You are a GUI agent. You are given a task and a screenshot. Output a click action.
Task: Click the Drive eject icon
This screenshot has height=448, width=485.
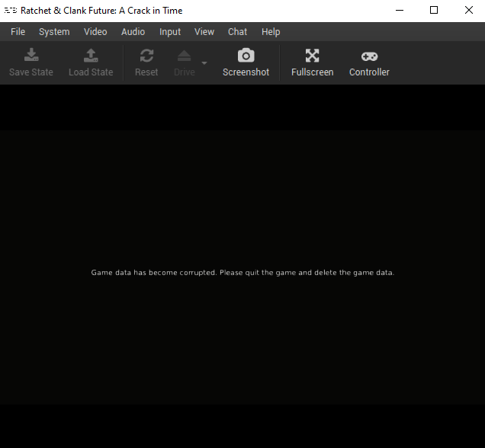pos(184,56)
